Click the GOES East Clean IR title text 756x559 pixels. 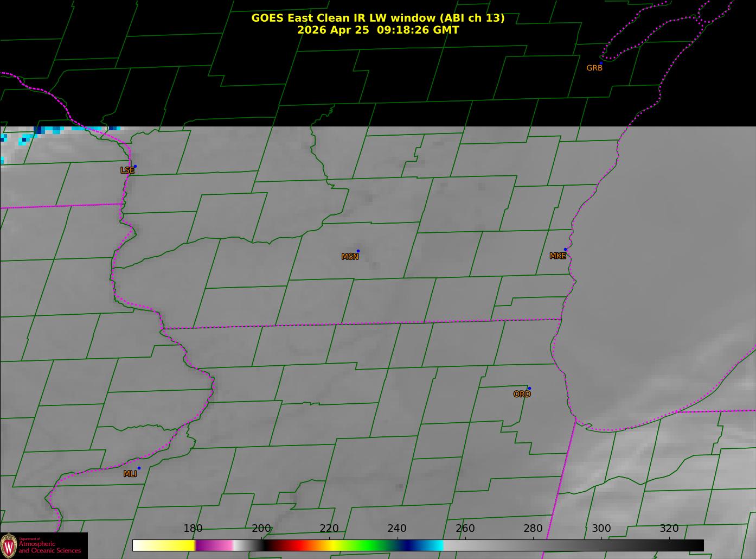[x=378, y=18]
